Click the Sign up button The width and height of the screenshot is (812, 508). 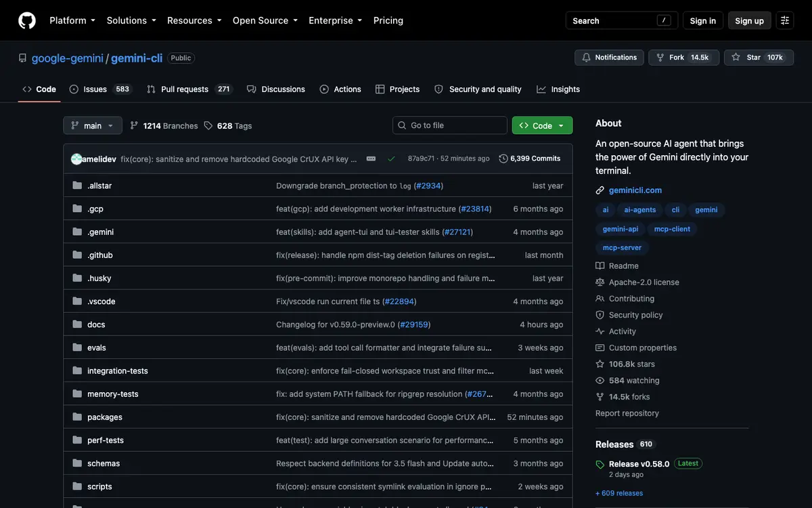point(750,20)
